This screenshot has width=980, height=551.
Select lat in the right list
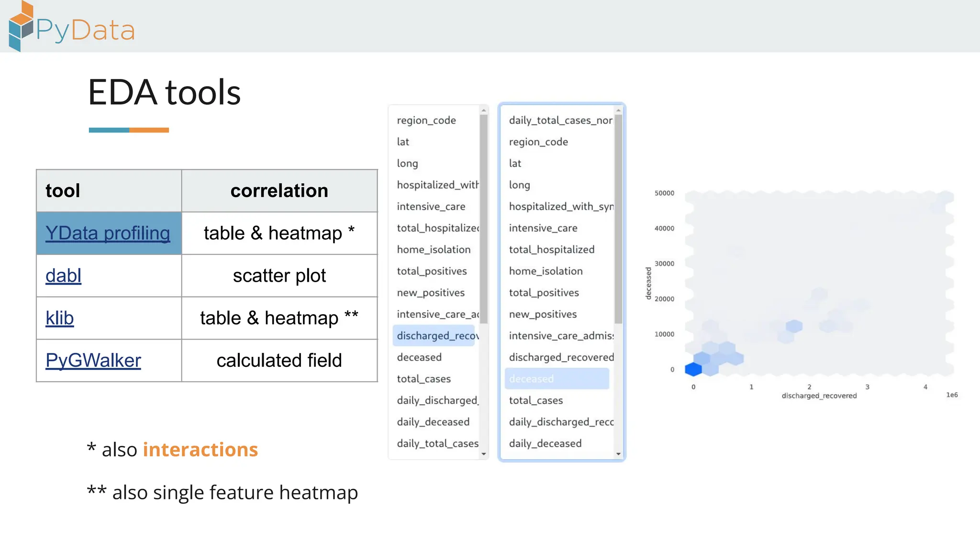click(515, 164)
